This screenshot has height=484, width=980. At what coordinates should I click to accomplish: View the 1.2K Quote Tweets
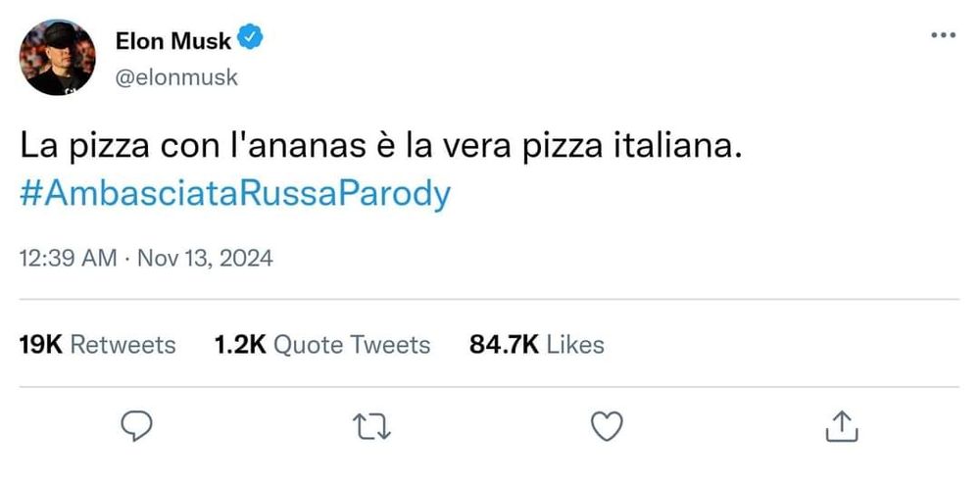[x=321, y=345]
